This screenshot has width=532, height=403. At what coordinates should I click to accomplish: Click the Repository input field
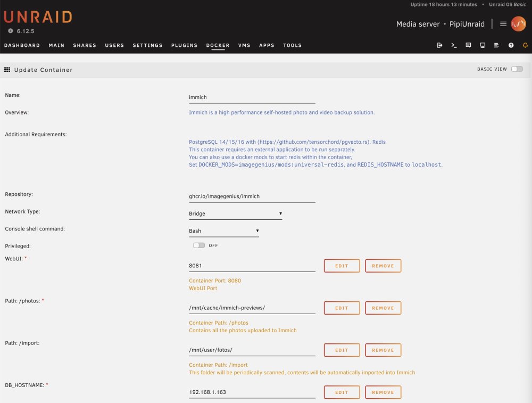[252, 196]
